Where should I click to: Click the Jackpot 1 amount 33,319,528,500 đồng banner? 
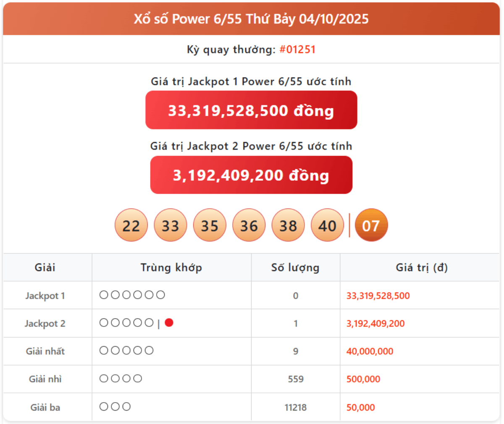click(251, 111)
